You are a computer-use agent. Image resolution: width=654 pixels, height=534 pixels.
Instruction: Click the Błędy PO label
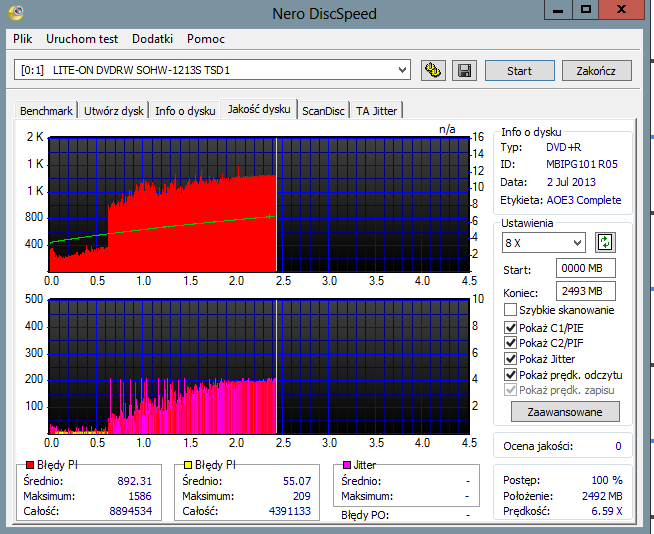(365, 515)
